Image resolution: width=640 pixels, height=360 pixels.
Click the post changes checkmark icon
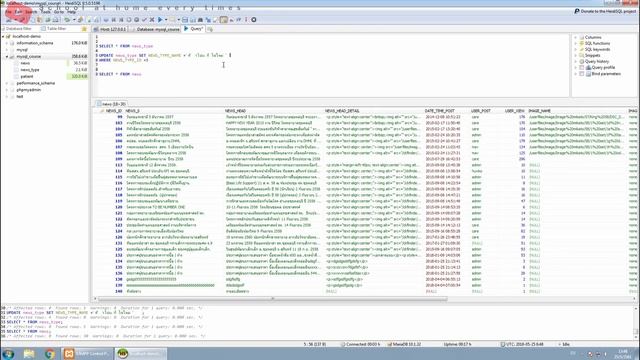(x=144, y=20)
